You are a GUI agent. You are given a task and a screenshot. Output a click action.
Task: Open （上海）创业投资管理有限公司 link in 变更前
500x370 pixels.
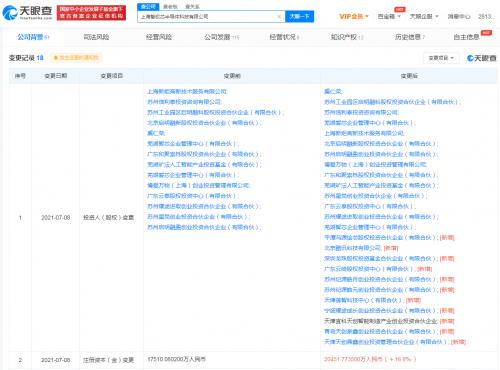click(x=198, y=185)
